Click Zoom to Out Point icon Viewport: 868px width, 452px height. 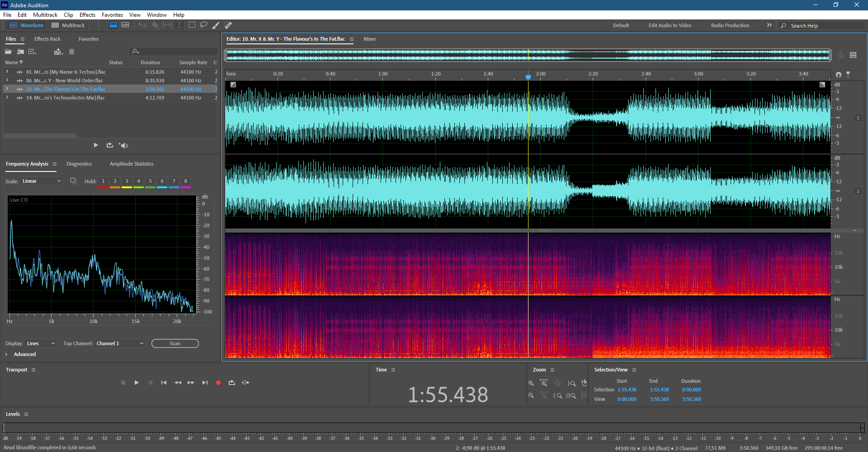[572, 383]
